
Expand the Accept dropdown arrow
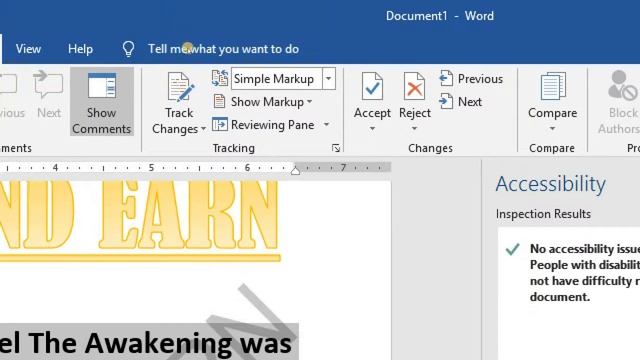(372, 129)
